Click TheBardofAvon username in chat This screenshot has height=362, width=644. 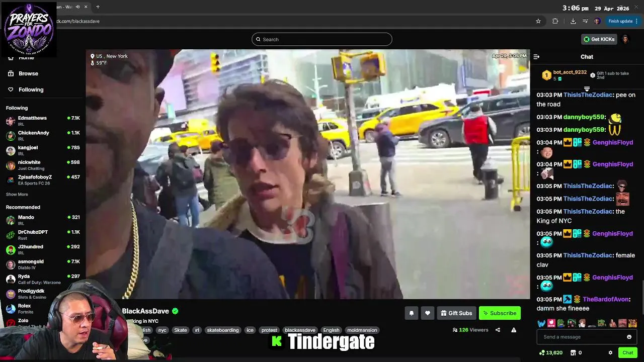pyautogui.click(x=606, y=299)
